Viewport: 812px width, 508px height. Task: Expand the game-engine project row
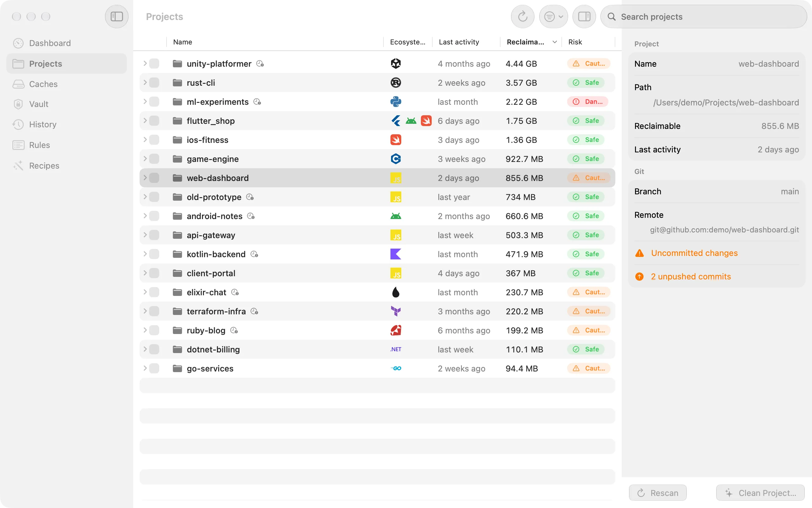coord(145,158)
